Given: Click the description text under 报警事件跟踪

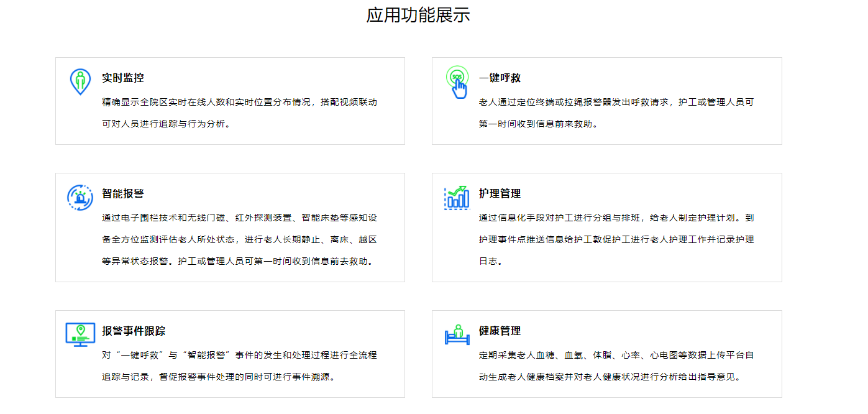Looking at the screenshot, I should 239,366.
